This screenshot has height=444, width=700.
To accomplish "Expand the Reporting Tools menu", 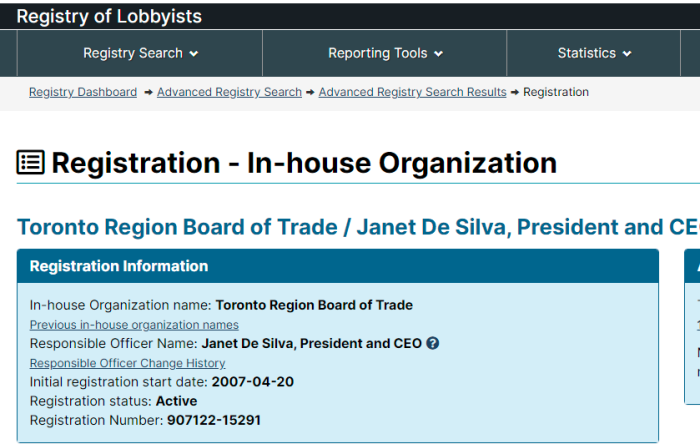I will [385, 53].
